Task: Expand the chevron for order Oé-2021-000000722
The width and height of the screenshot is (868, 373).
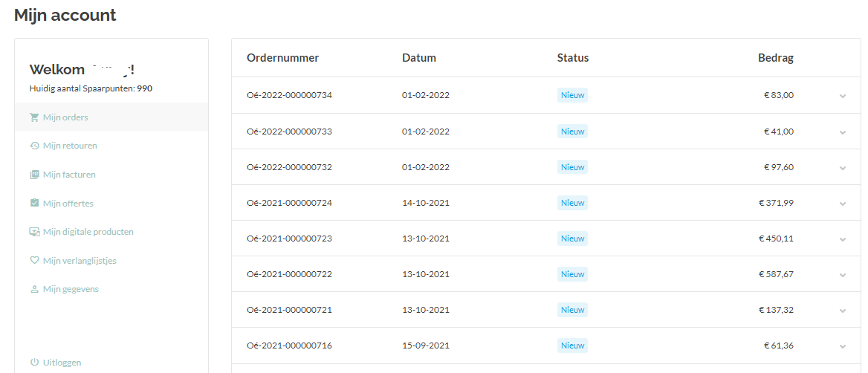Action: 842,275
